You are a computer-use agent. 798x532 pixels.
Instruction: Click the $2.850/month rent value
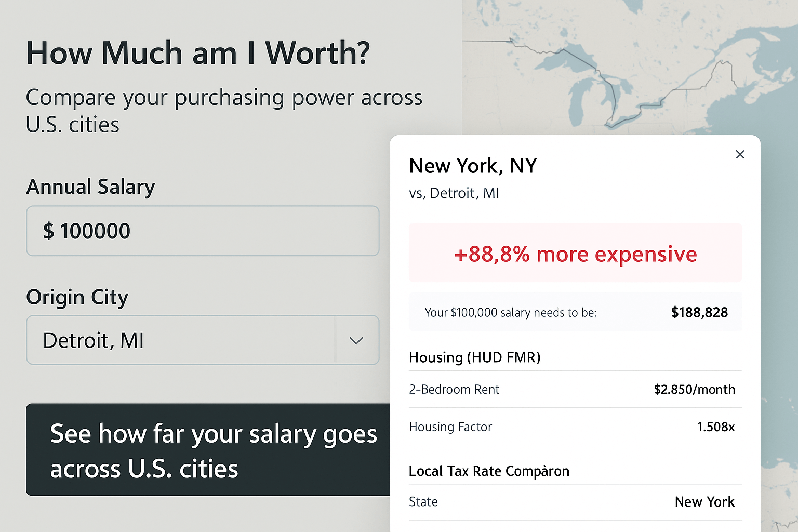694,390
